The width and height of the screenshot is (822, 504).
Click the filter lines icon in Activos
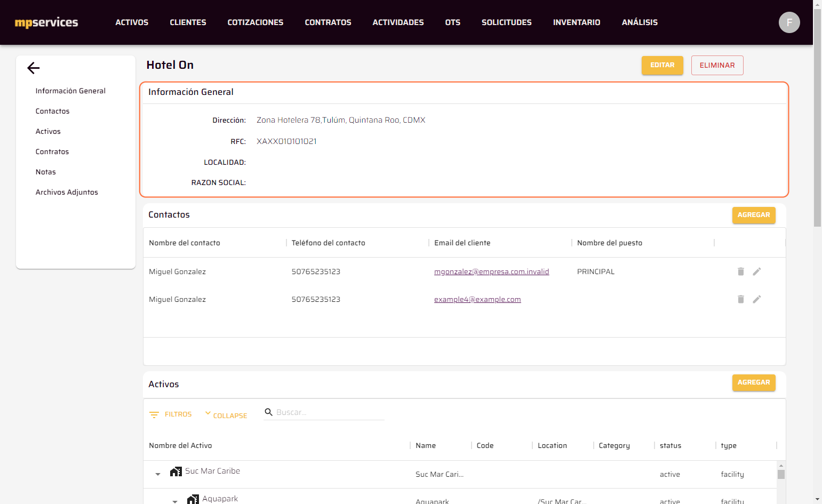(154, 414)
